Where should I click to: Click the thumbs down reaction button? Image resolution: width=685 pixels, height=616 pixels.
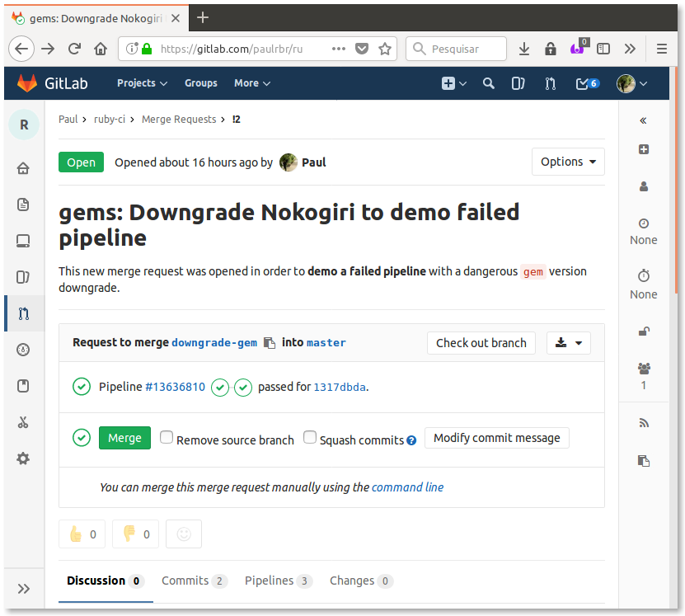pos(136,534)
